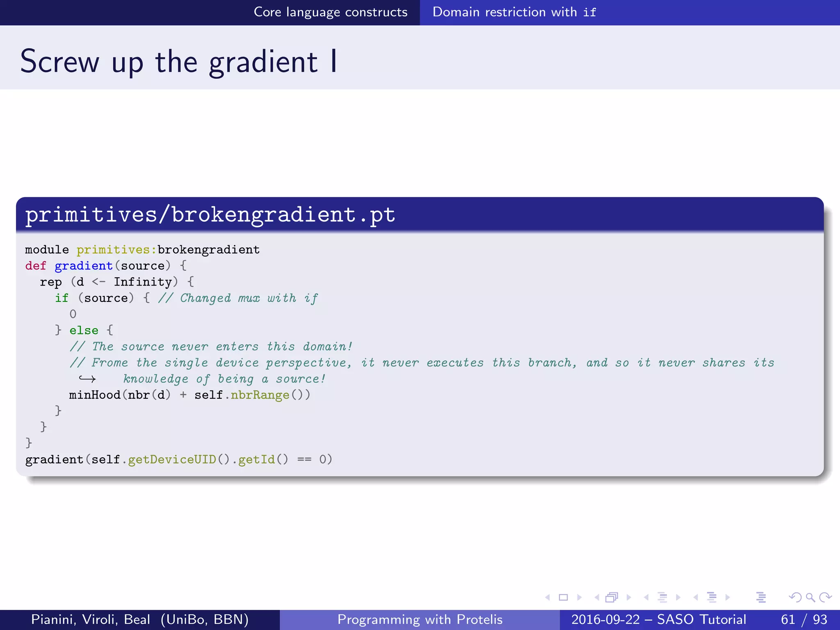Go to next slide arrow
840x630 pixels.
(580, 598)
